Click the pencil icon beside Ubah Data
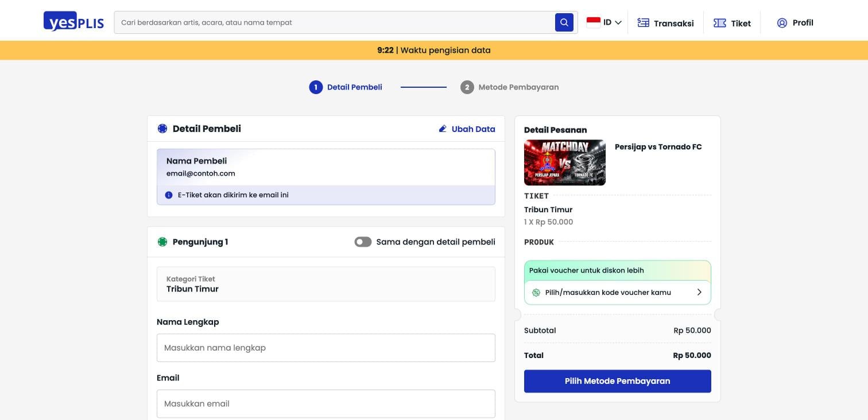Image resolution: width=868 pixels, height=420 pixels. pos(443,129)
